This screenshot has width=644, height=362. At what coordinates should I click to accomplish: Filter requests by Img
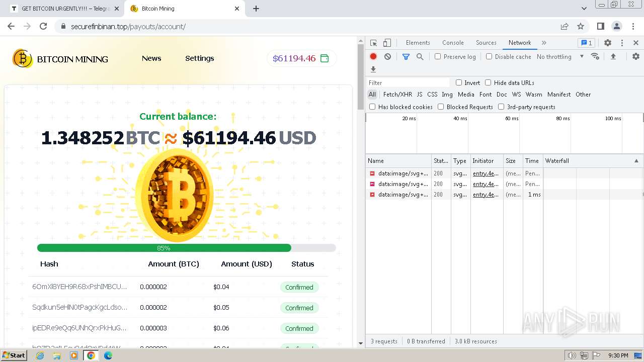447,95
